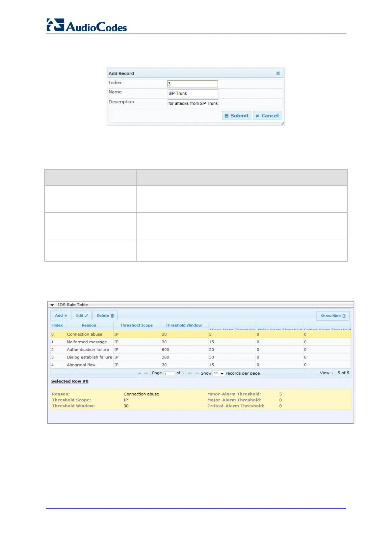The width and height of the screenshot is (392, 554).
Task: Click the Description input field
Action: (193, 103)
